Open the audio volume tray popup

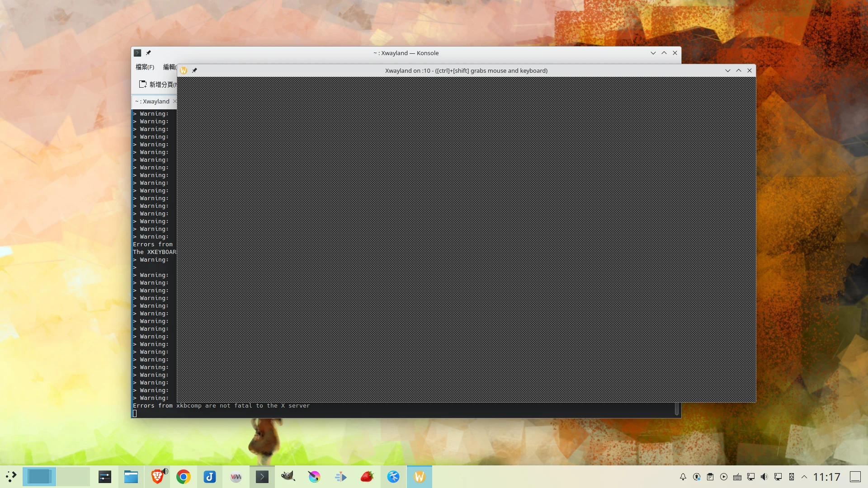(764, 477)
